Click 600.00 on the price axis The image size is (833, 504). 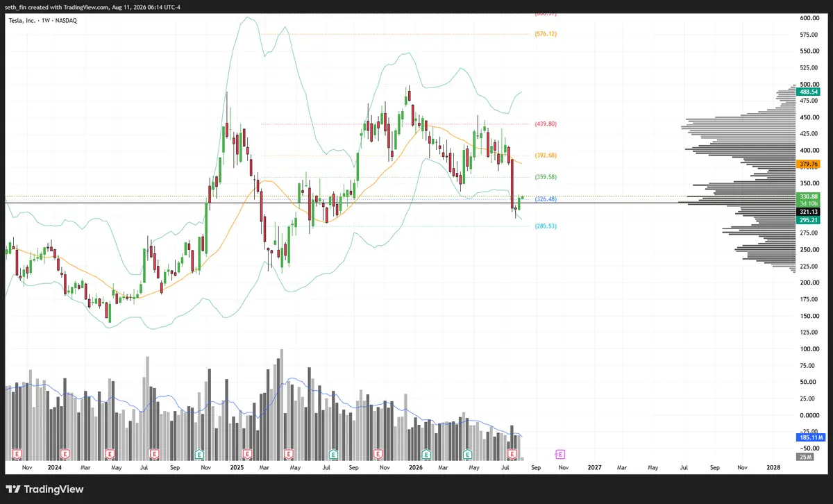(809, 18)
